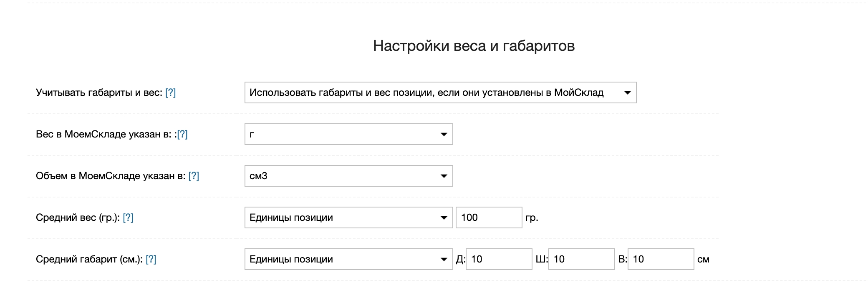Focus the width "Ш" dimension field
This screenshot has width=868, height=300.
(x=581, y=259)
